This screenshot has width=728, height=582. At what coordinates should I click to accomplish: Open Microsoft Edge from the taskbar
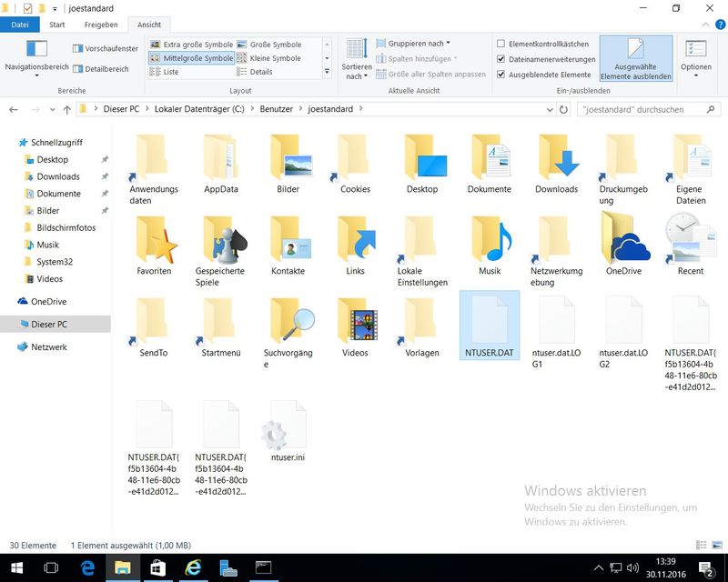click(x=88, y=568)
